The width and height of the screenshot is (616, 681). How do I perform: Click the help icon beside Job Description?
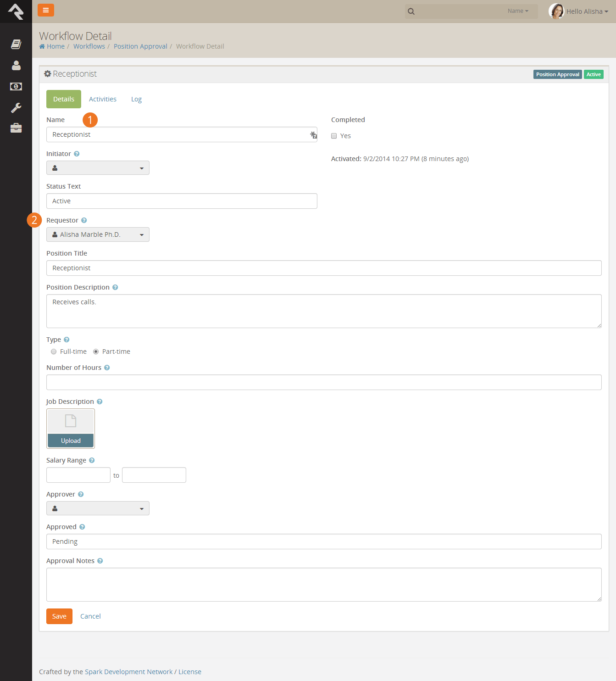point(100,402)
